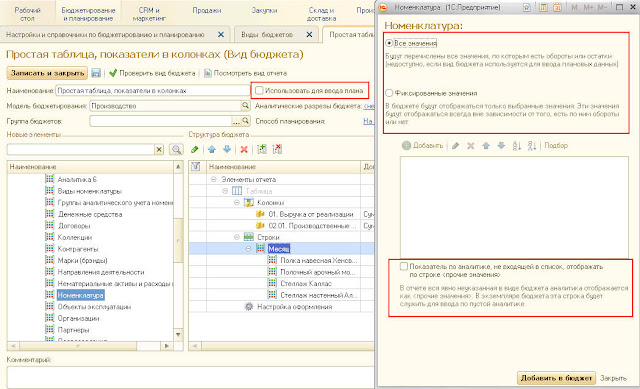The height and width of the screenshot is (389, 640).
Task: Click green pencil edit icon in Структура бюджета
Action: point(195,149)
